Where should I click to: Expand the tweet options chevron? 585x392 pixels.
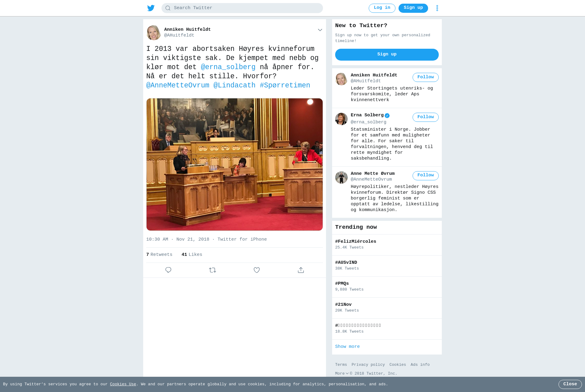pos(320,30)
